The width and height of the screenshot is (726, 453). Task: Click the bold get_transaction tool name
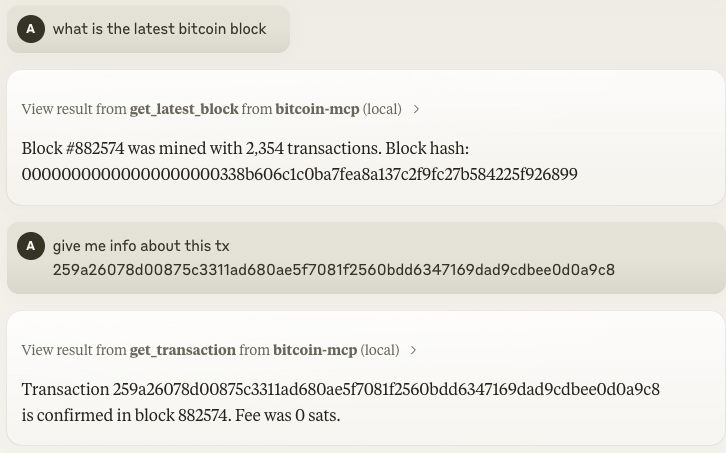183,350
